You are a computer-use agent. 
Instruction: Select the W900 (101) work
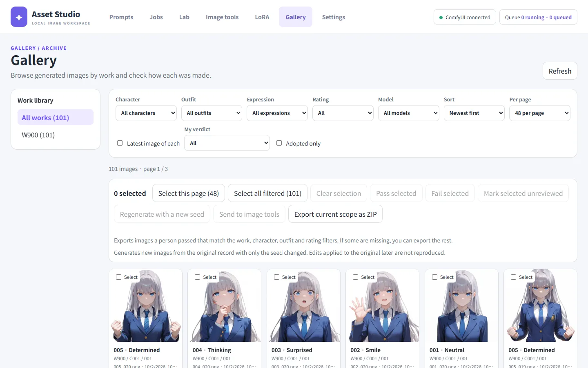pyautogui.click(x=56, y=135)
